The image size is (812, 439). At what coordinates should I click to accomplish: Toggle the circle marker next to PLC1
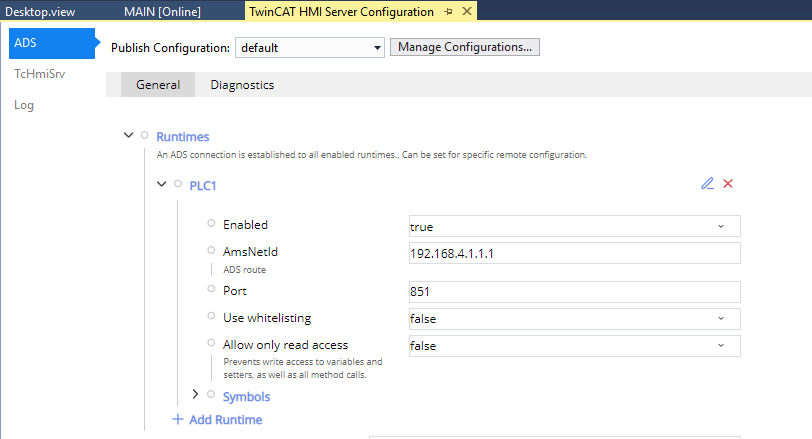tap(178, 184)
